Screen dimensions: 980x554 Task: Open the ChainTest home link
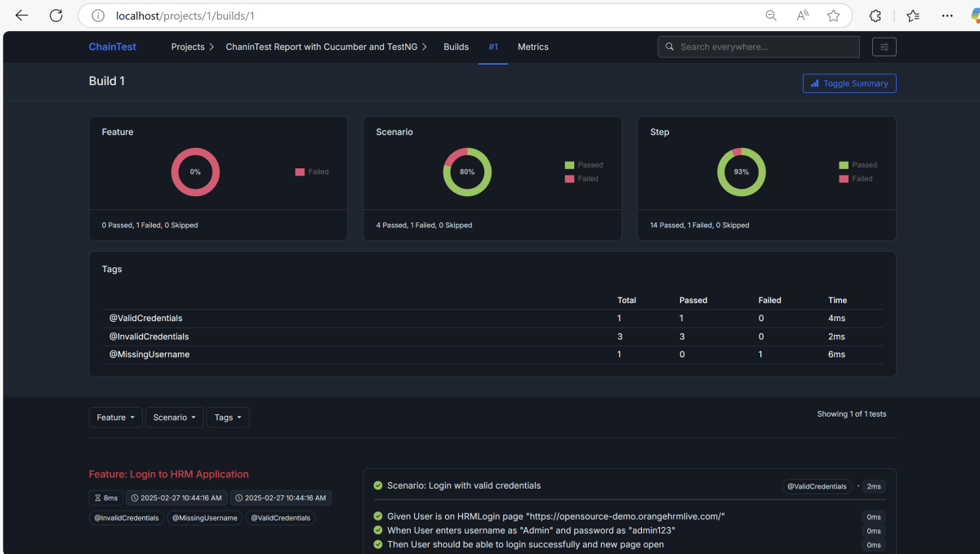pos(113,47)
